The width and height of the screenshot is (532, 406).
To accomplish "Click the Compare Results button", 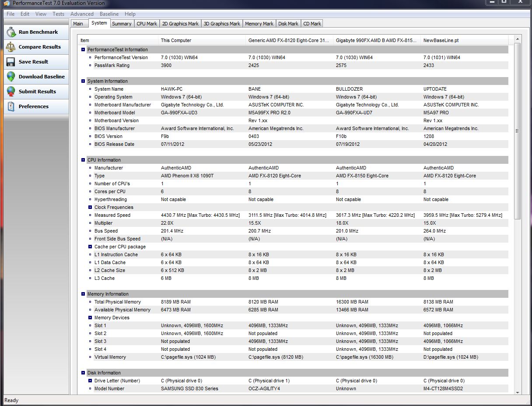I will click(x=36, y=47).
